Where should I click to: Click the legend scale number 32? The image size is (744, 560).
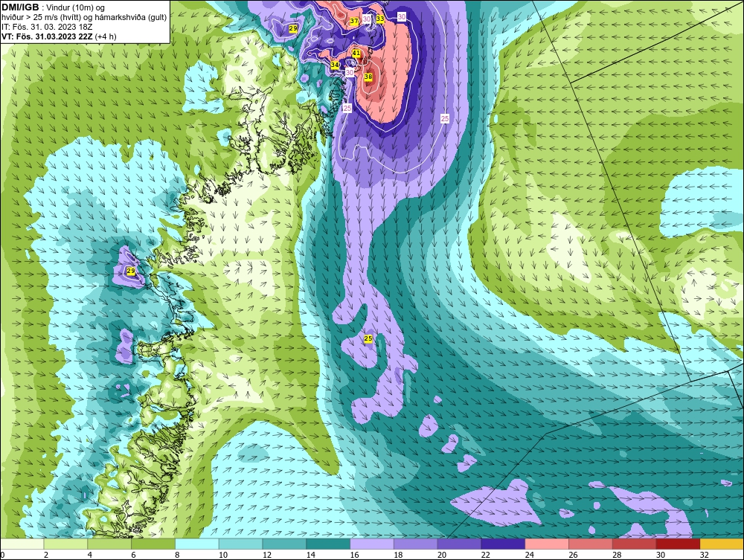coord(704,555)
